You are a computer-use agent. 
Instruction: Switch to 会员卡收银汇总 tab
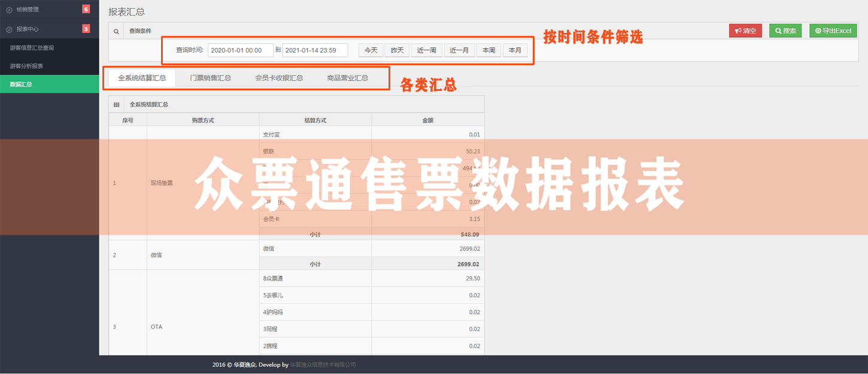pos(279,78)
